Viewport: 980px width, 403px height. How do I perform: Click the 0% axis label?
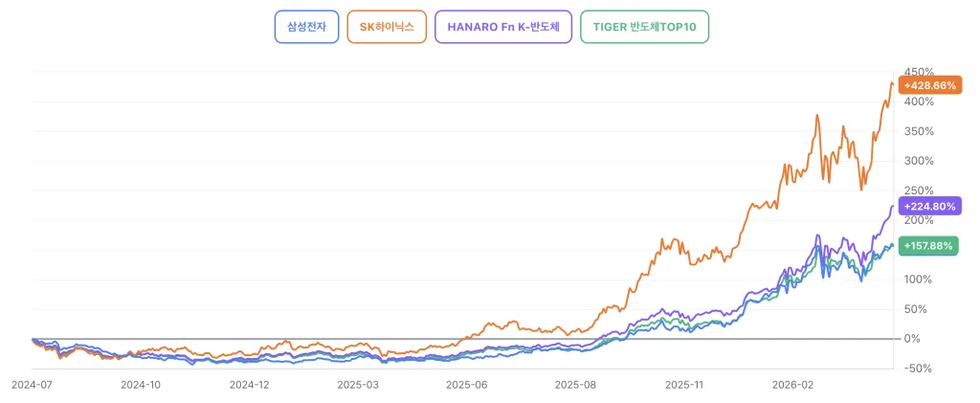[x=911, y=339]
